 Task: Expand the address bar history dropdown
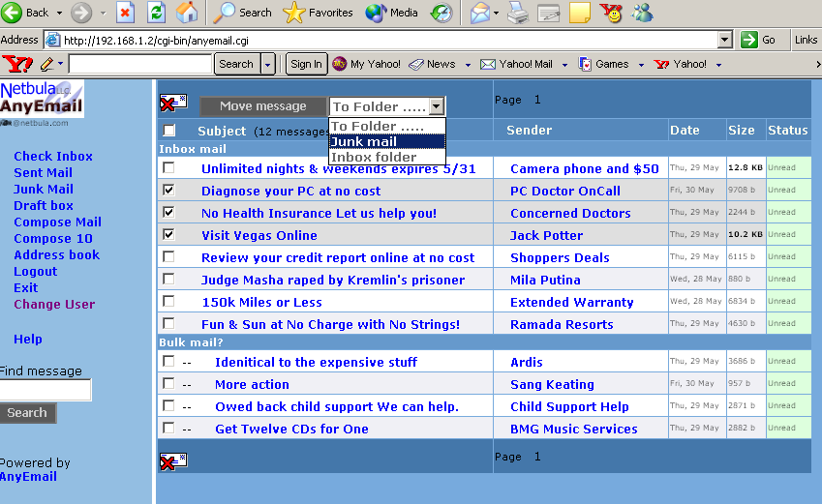click(x=724, y=40)
